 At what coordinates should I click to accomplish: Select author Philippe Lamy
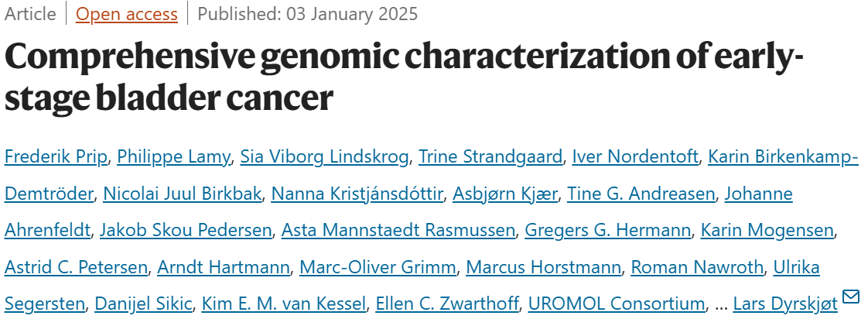(174, 157)
